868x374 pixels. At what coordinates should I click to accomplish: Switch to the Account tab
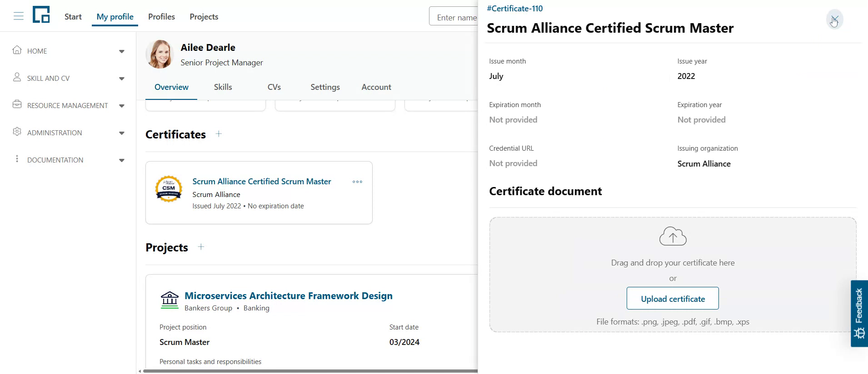(376, 87)
